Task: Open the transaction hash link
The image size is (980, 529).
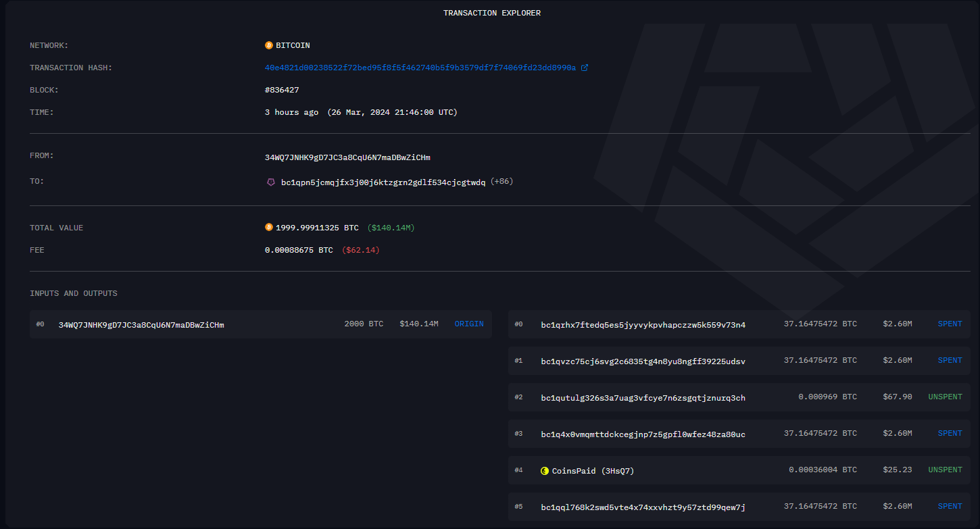Action: (x=420, y=68)
